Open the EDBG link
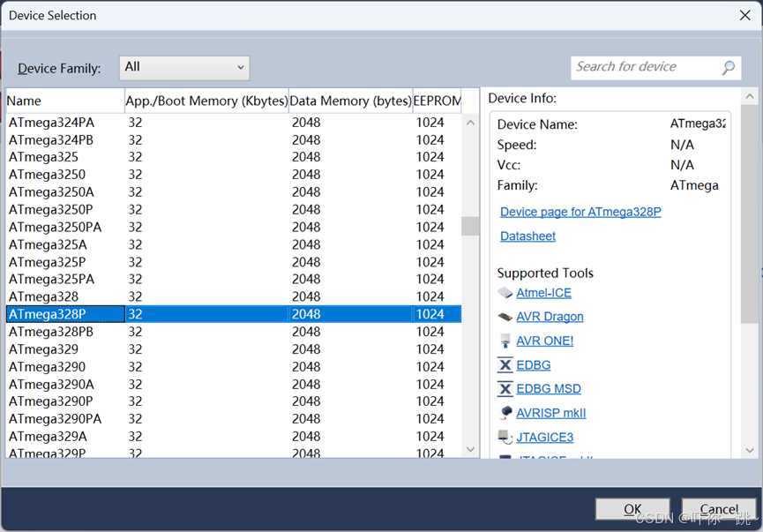763x532 pixels. pyautogui.click(x=534, y=364)
